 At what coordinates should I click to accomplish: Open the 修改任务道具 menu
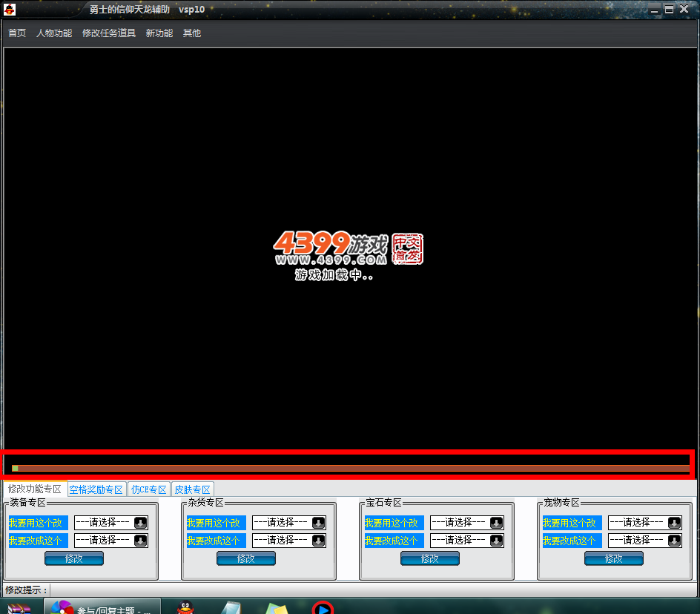[x=109, y=33]
